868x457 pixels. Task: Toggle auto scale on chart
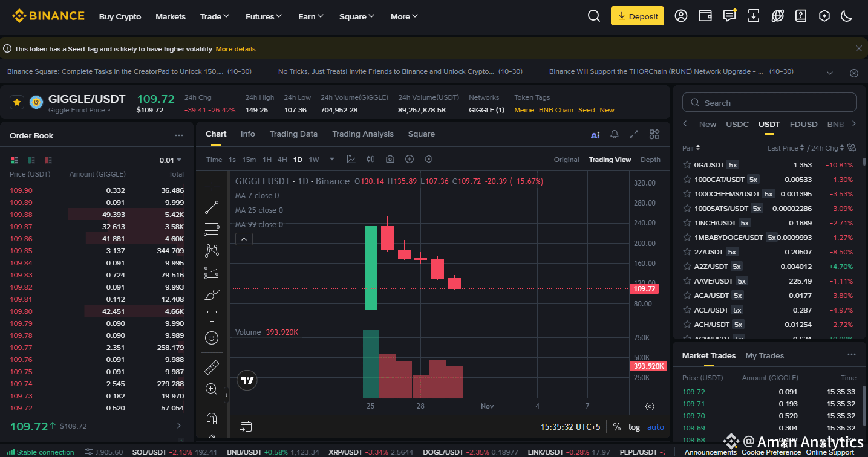[656, 427]
